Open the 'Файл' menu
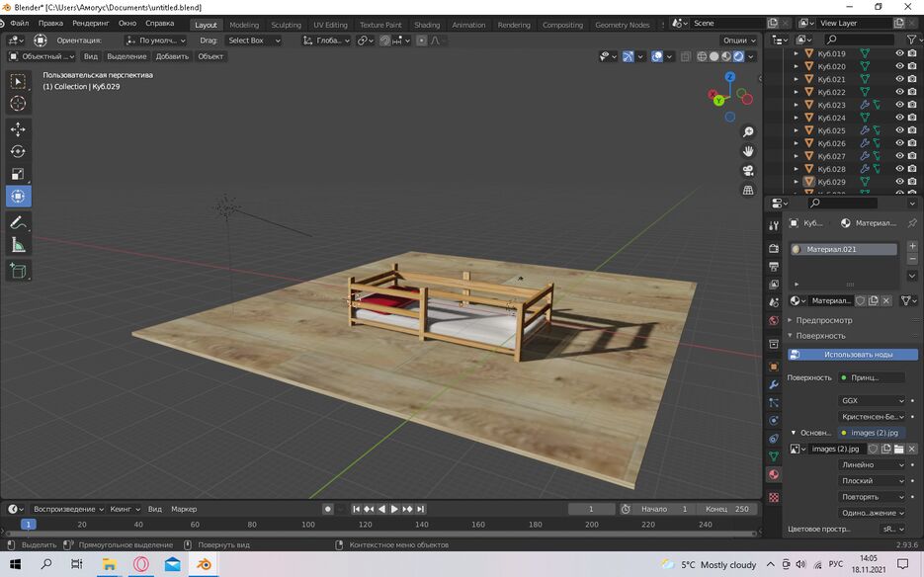The image size is (924, 577). [20, 24]
